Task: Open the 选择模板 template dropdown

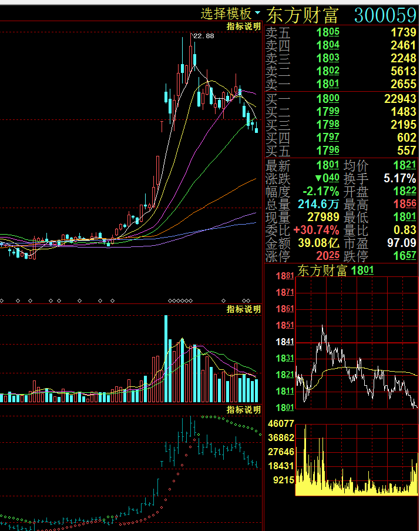Action: coord(230,14)
